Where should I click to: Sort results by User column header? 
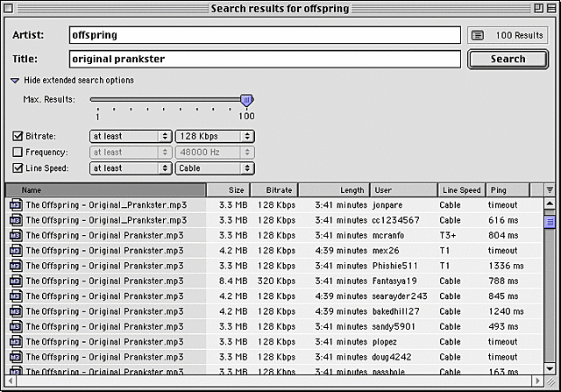(404, 190)
